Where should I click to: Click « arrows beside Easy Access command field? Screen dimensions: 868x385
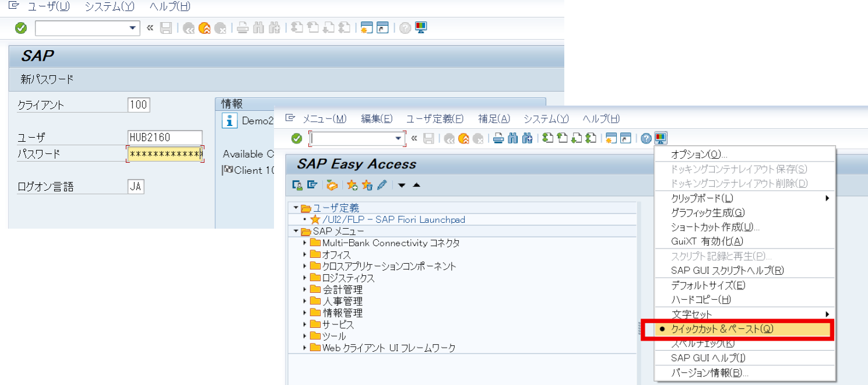414,138
